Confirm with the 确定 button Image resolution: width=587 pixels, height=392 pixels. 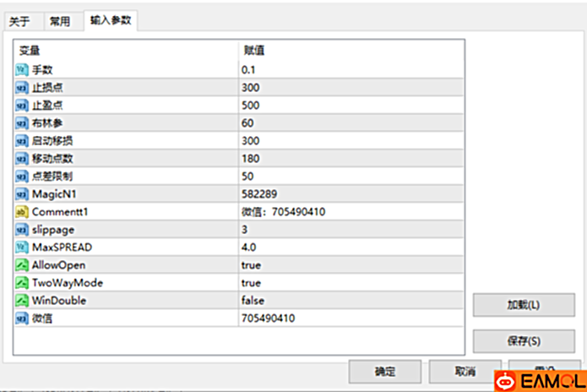click(x=385, y=372)
